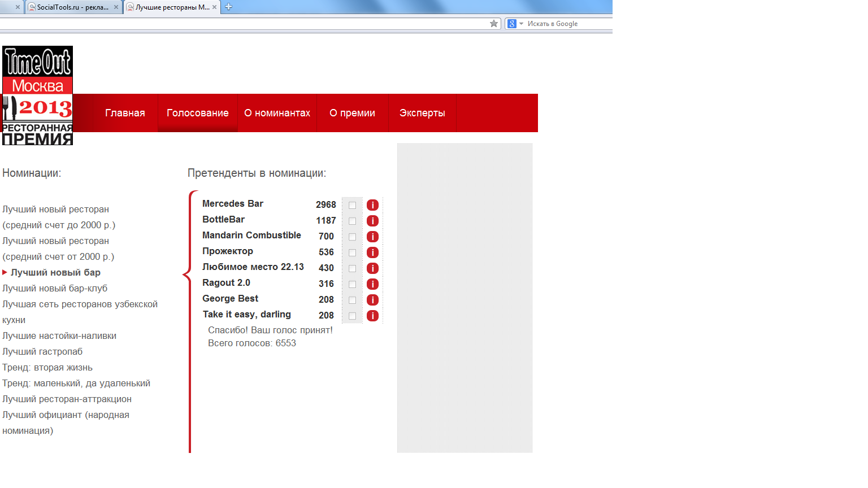Click the nominee name Прожектор

point(228,251)
